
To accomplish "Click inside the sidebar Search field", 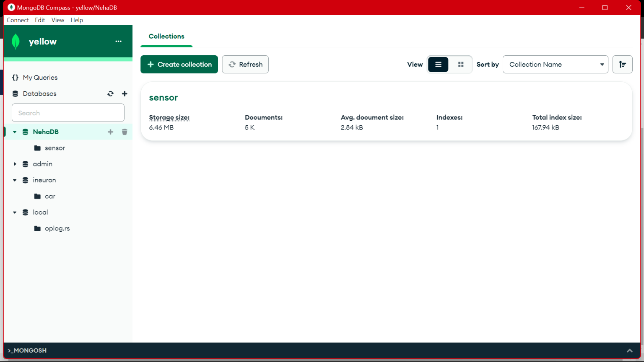I will (x=68, y=112).
